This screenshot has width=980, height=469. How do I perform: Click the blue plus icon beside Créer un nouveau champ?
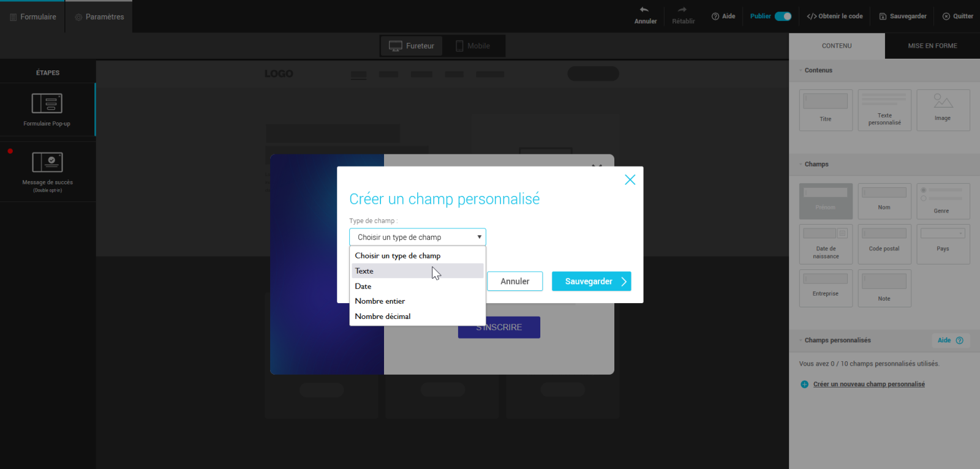point(804,385)
